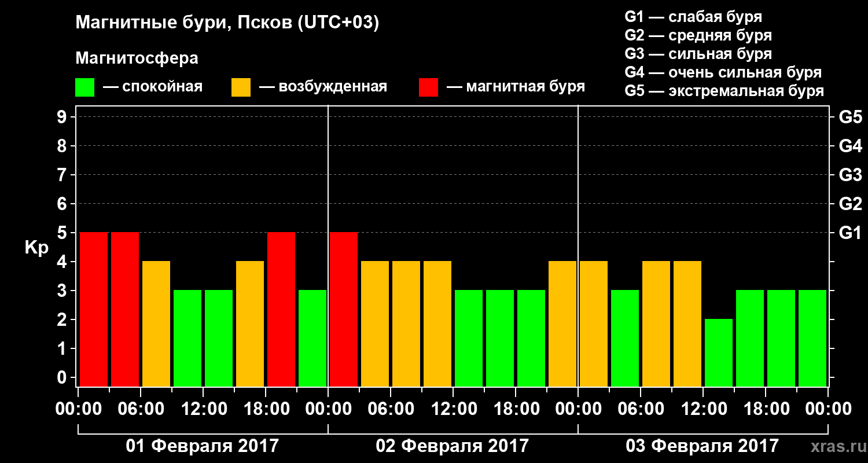
Task: Click the green 'спокойная' legend swatch
Action: click(84, 87)
